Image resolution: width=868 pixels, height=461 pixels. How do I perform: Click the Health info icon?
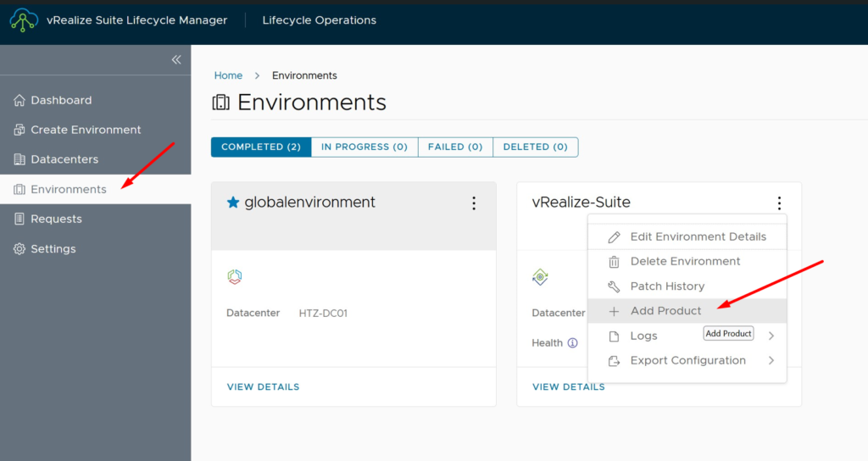pos(573,342)
